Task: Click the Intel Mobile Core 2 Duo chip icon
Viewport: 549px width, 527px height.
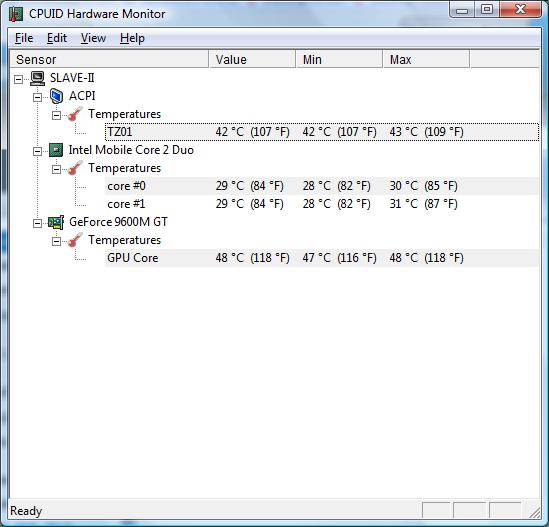Action: [x=56, y=150]
